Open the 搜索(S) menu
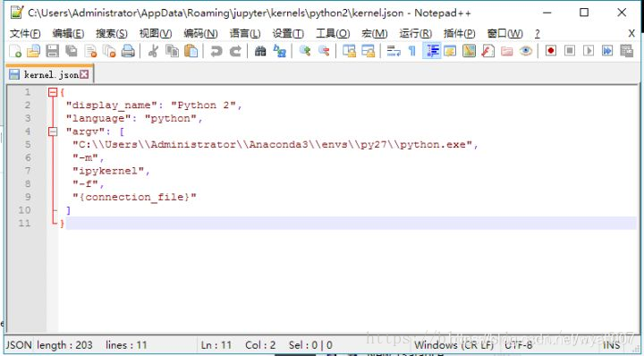The image size is (644, 356). coord(112,34)
